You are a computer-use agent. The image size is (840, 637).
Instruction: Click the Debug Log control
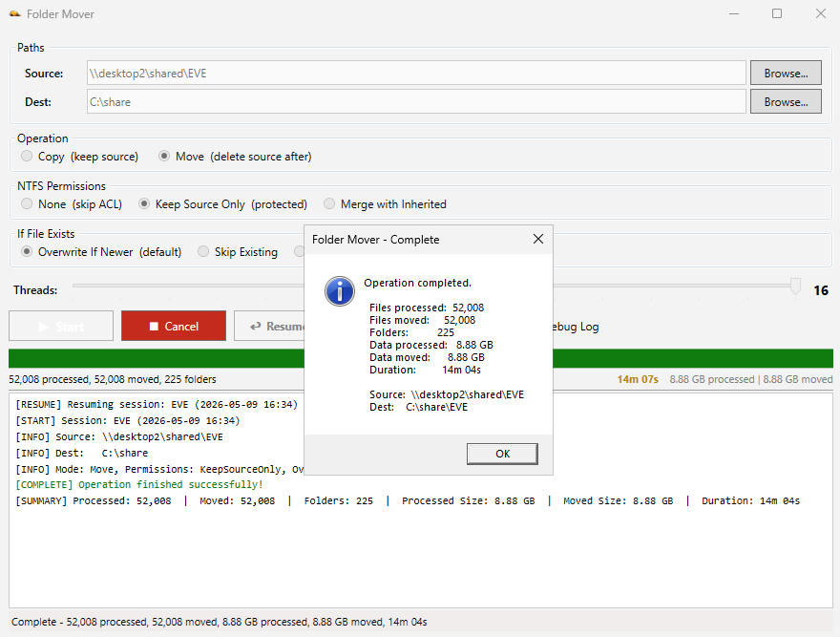576,327
